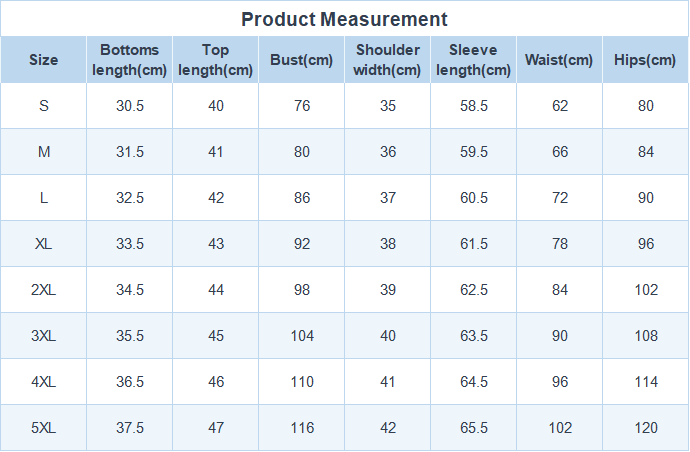Click the sleeve length 60.5 cell
The image size is (690, 452).
click(473, 198)
